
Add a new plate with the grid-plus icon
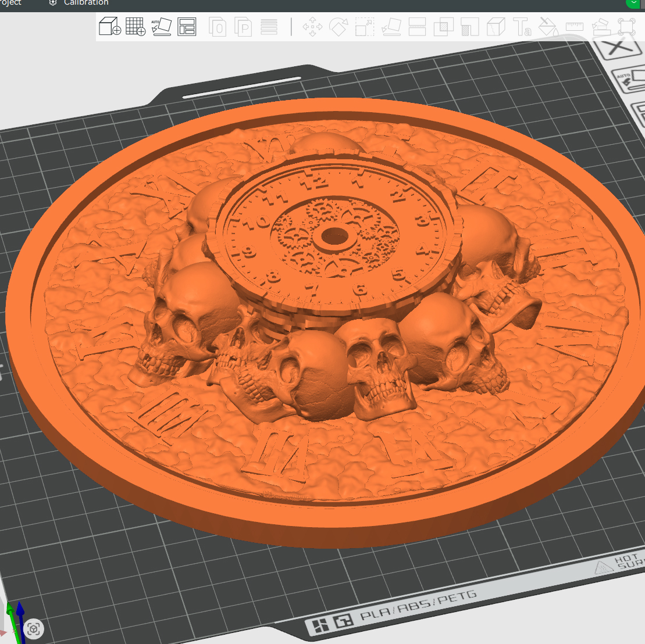(136, 26)
